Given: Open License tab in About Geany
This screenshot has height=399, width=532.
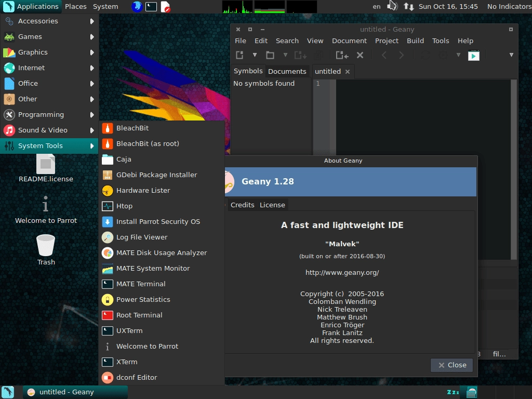Looking at the screenshot, I should point(272,205).
